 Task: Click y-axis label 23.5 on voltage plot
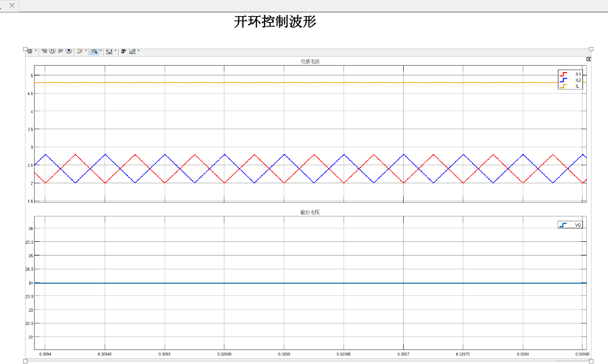pos(29,296)
